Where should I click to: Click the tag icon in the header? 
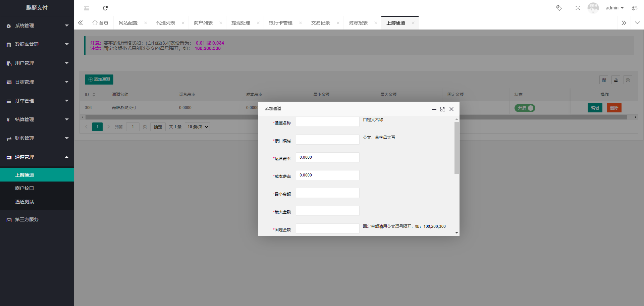pyautogui.click(x=559, y=8)
